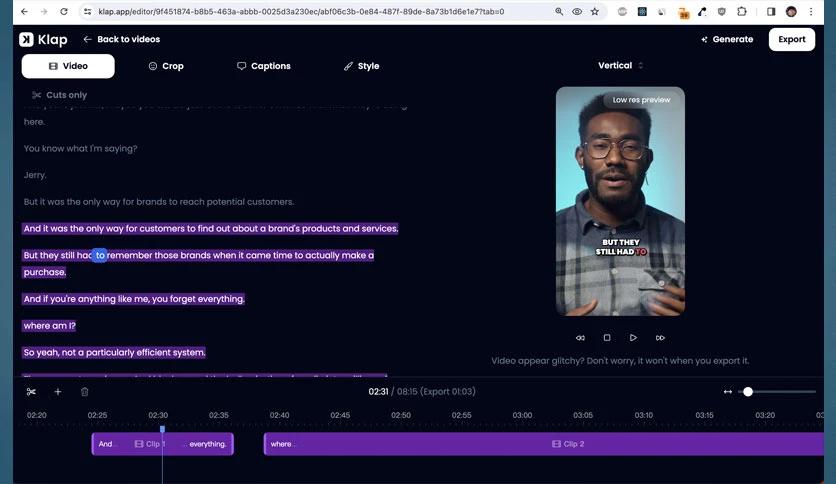Image resolution: width=836 pixels, height=484 pixels.
Task: Click sentence "And it was the only way for customers"
Action: point(210,229)
